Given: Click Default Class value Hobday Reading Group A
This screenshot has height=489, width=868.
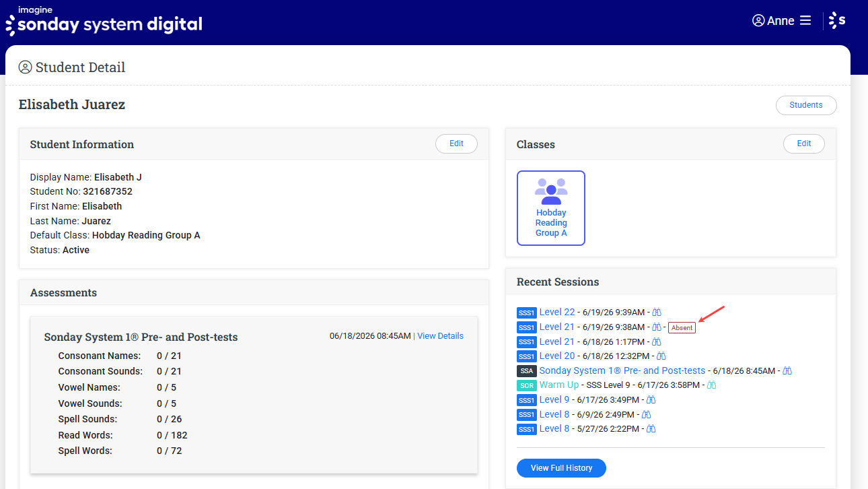Looking at the screenshot, I should (x=146, y=236).
